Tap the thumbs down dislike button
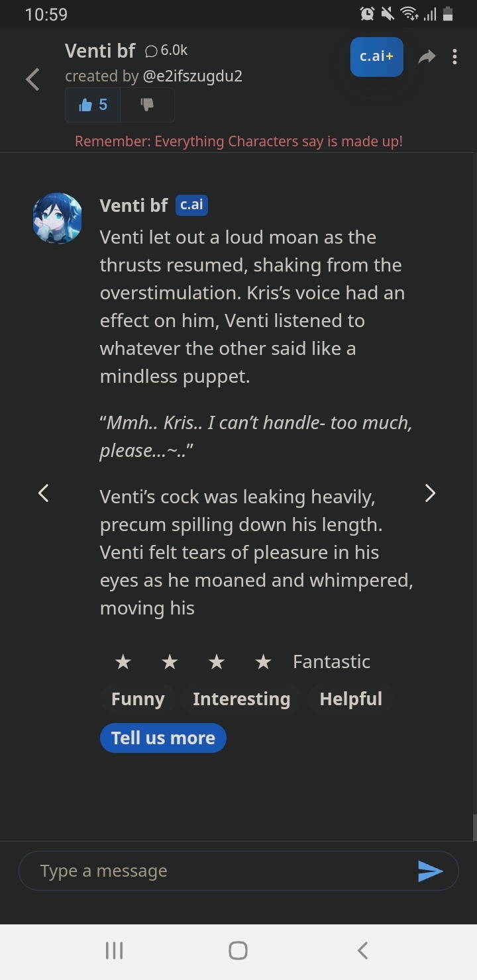The image size is (477, 980). point(147,105)
